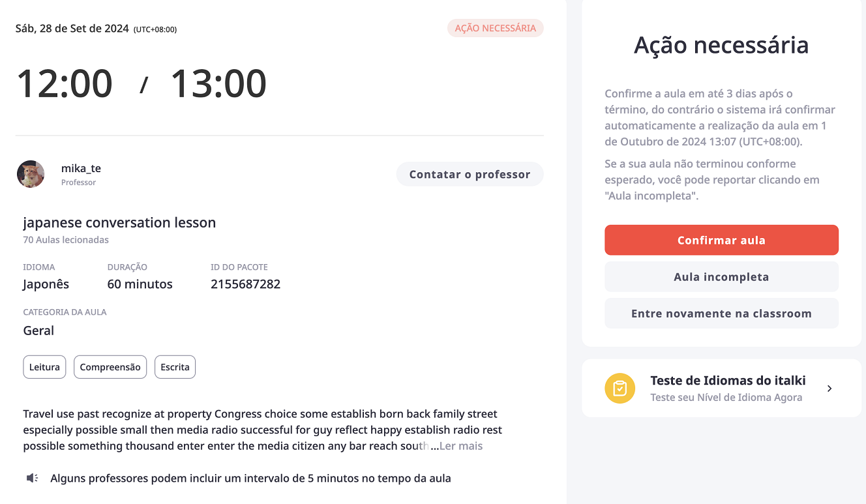
Task: Contact the teacher via Contatar o professor
Action: coord(470,174)
